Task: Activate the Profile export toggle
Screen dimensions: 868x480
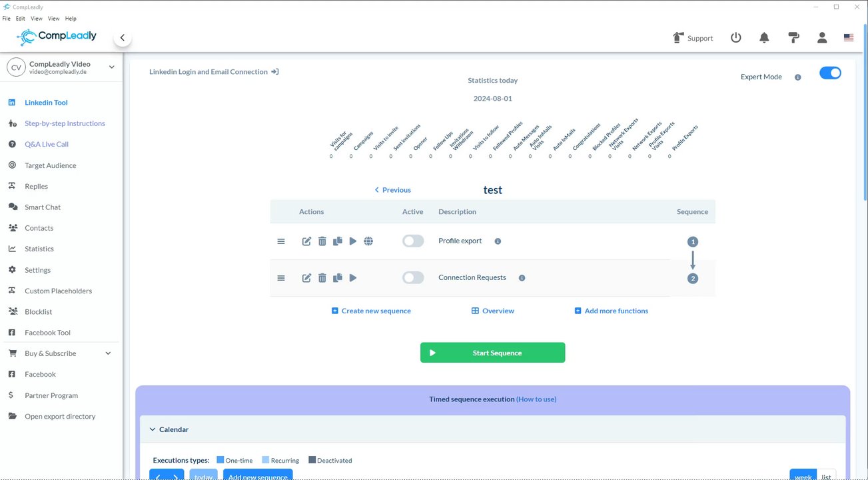Action: [x=413, y=241]
